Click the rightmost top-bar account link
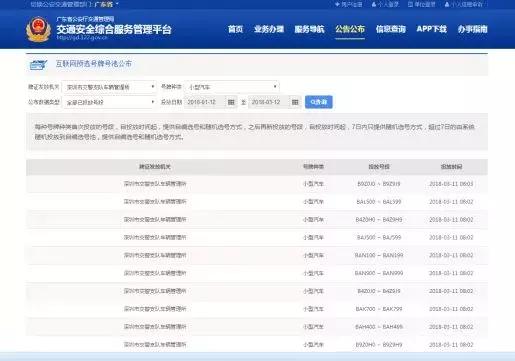This screenshot has width=515, height=361. [464, 4]
